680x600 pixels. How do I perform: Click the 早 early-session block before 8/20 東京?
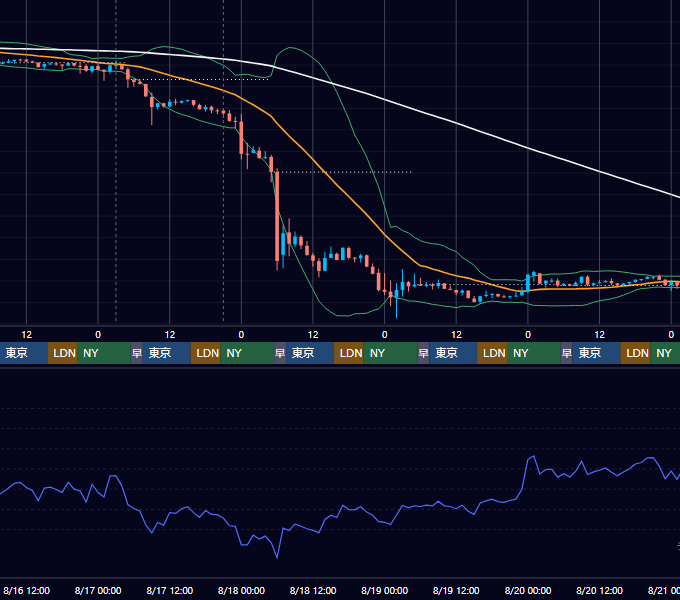567,353
